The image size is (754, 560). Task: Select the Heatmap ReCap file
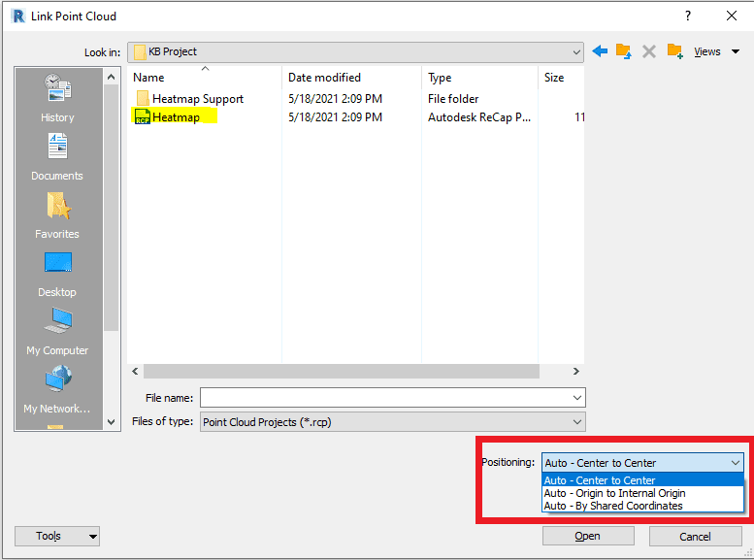(x=176, y=117)
